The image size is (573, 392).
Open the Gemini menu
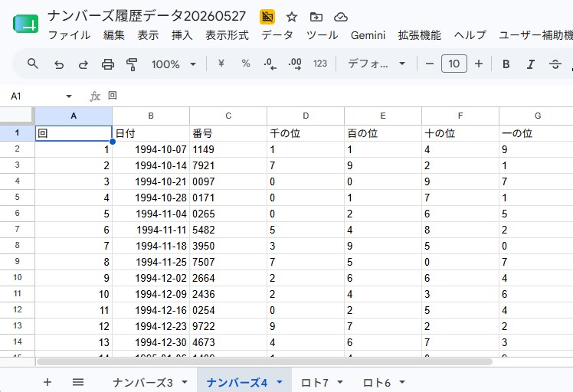(368, 35)
